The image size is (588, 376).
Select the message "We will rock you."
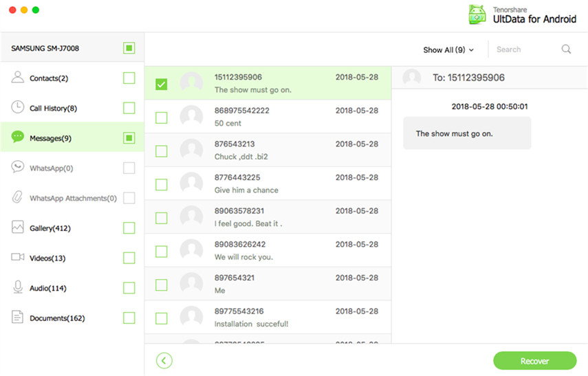click(268, 250)
